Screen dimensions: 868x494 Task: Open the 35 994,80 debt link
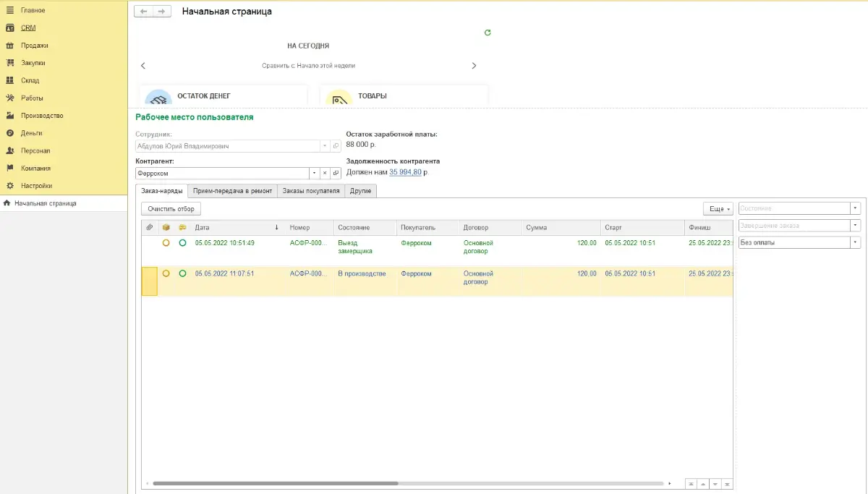tap(405, 172)
